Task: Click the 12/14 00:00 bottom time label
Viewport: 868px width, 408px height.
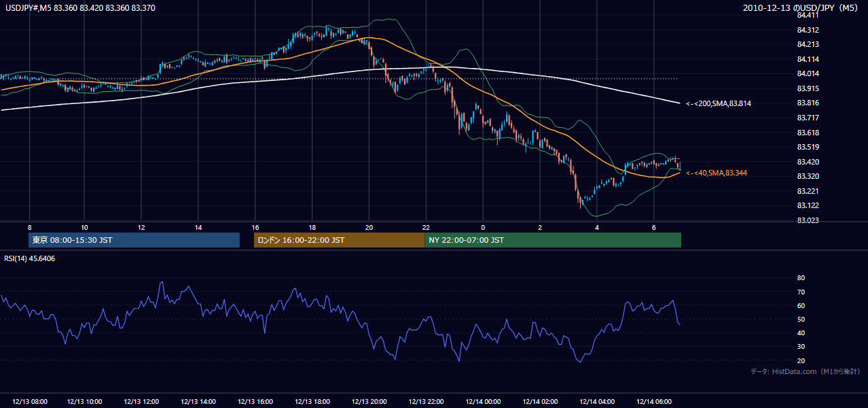Action: point(483,401)
